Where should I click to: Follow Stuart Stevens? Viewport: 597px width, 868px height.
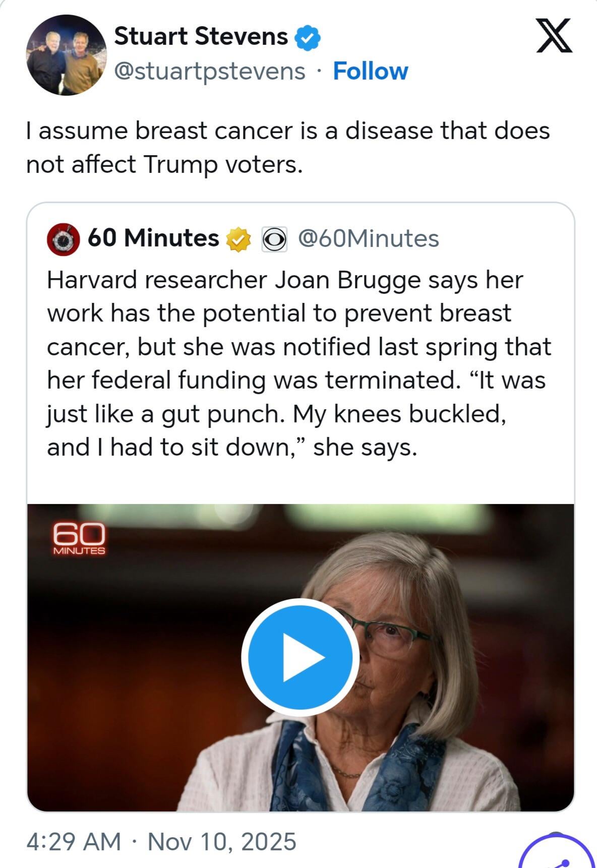tap(370, 71)
